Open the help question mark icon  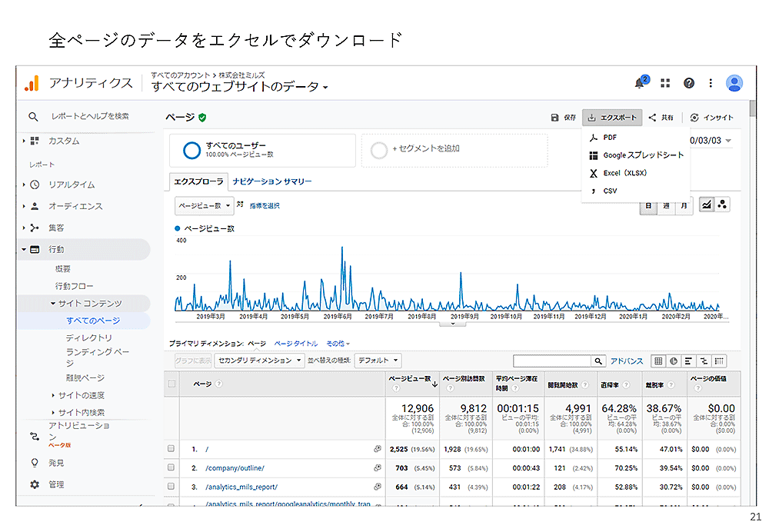689,83
